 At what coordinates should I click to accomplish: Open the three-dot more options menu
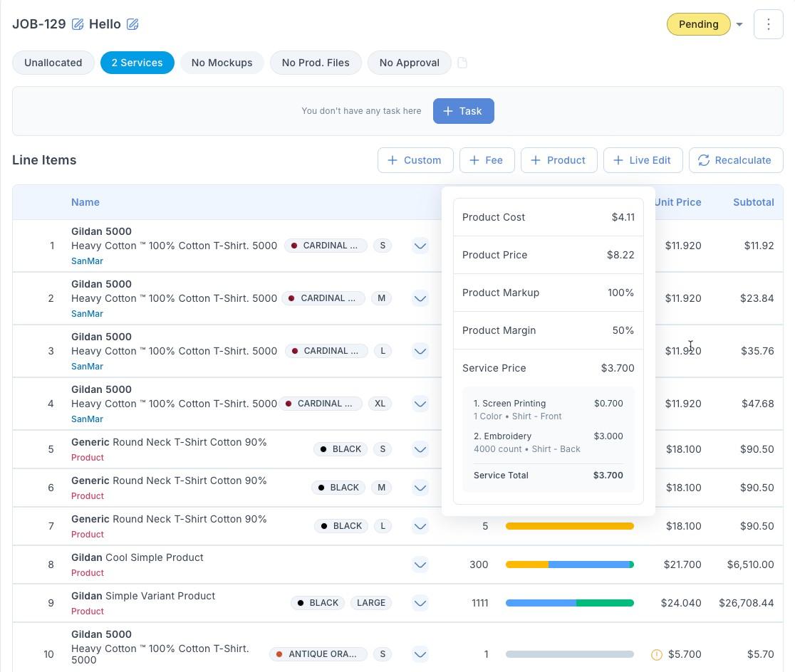[768, 24]
